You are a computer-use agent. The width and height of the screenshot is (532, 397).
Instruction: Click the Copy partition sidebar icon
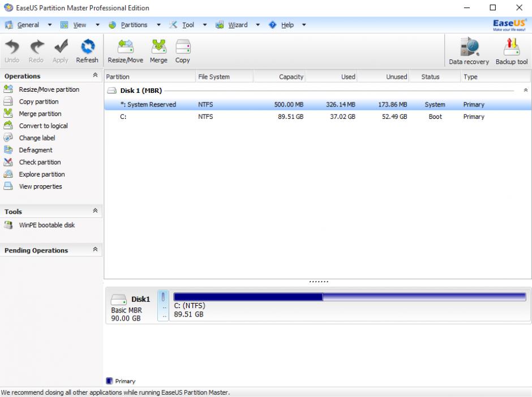point(8,101)
